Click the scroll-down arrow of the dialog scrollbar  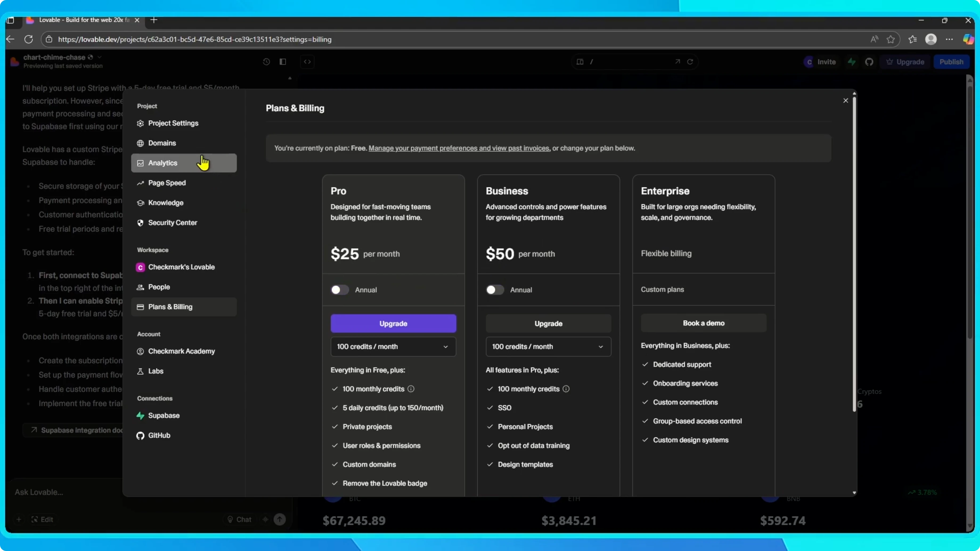(854, 492)
